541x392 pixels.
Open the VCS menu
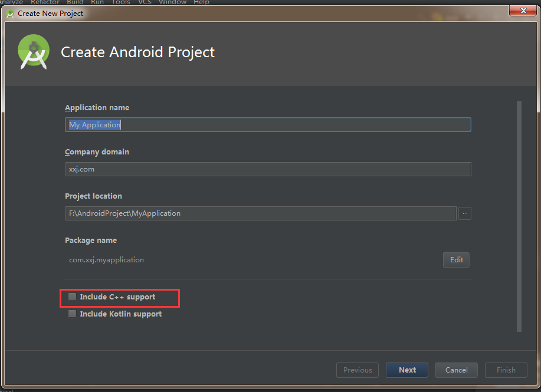pos(145,2)
